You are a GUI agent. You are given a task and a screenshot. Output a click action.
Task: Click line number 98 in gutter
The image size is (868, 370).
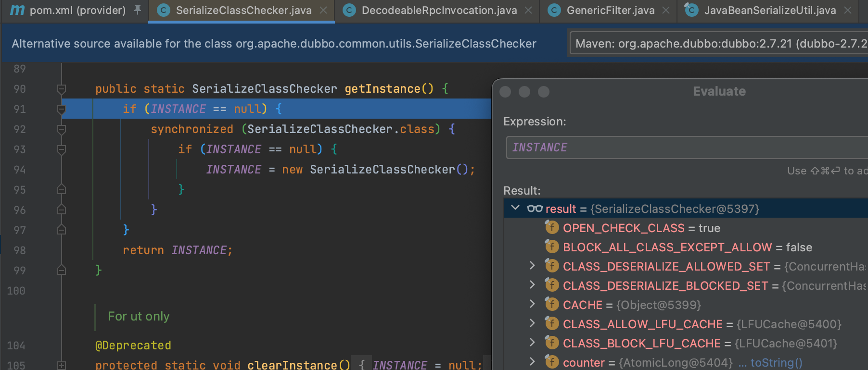[20, 250]
